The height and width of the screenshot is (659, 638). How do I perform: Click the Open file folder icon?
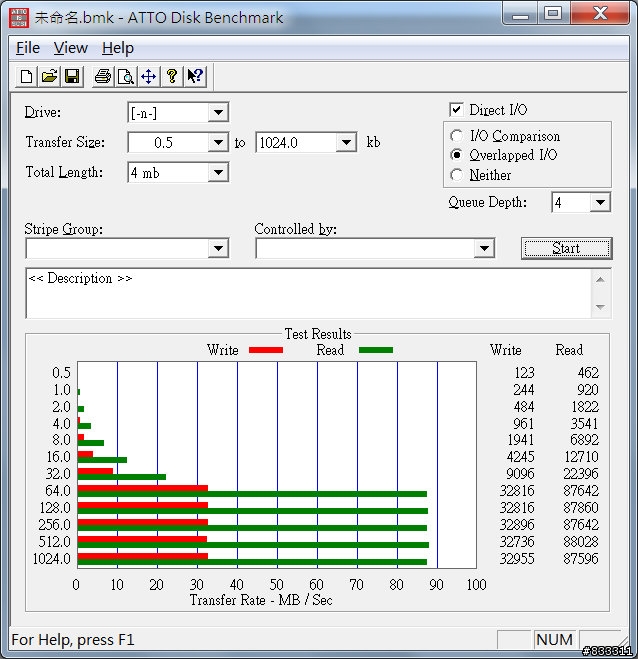click(x=49, y=76)
